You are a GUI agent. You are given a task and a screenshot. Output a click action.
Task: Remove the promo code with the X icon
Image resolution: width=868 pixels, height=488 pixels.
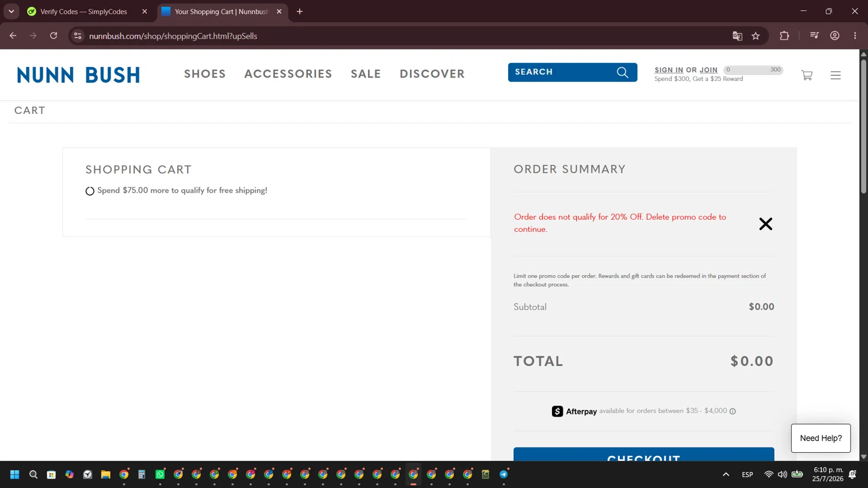point(766,224)
